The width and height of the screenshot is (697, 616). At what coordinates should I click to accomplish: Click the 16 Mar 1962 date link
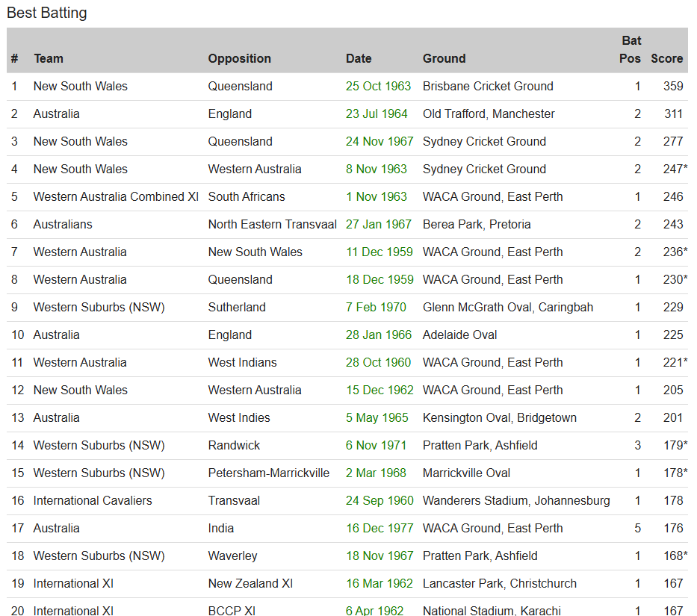[379, 583]
